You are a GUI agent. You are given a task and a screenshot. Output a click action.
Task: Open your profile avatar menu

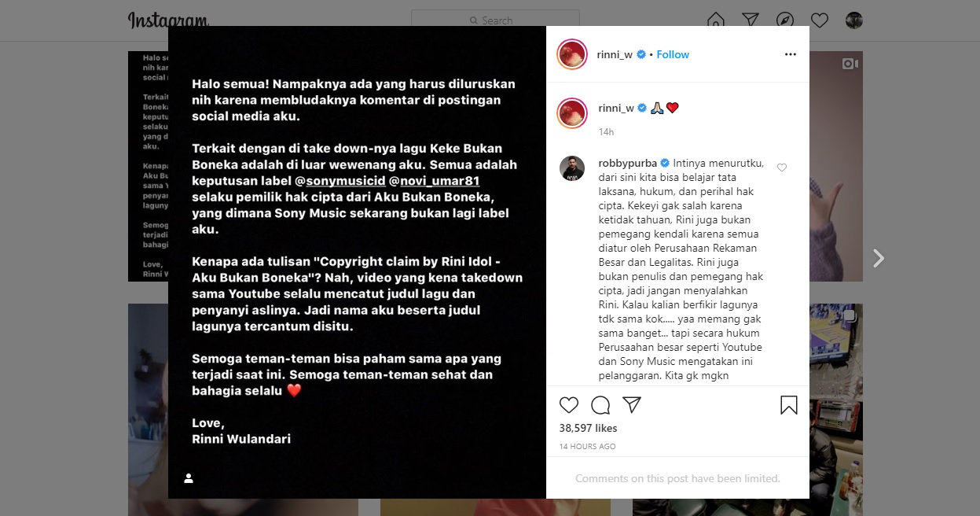click(854, 20)
